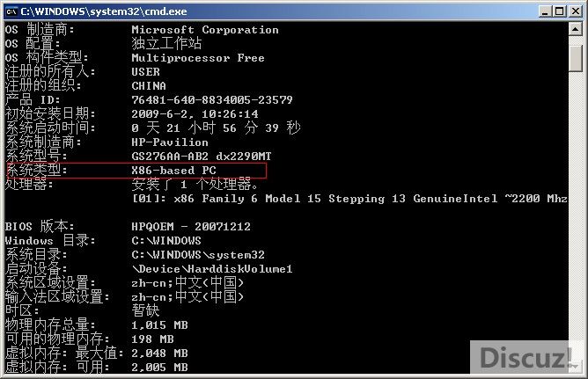
Task: Click the install date '2009-6-2, 10:26:14'
Action: point(195,113)
